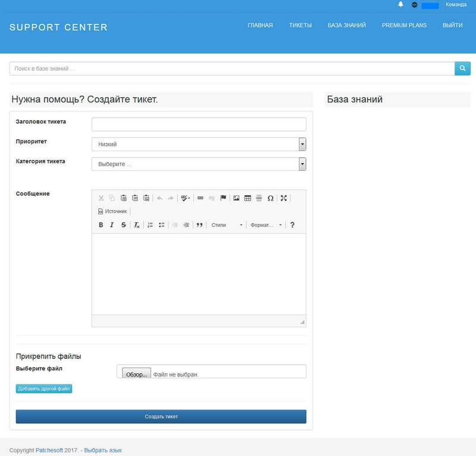Click the Copy icon in editor toolbar
The width and height of the screenshot is (476, 456).
coord(112,198)
